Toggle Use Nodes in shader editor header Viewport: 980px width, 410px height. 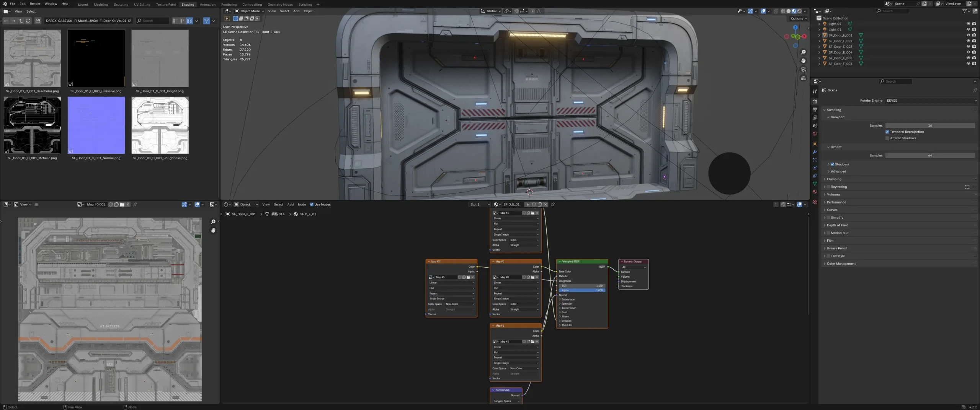pos(312,204)
